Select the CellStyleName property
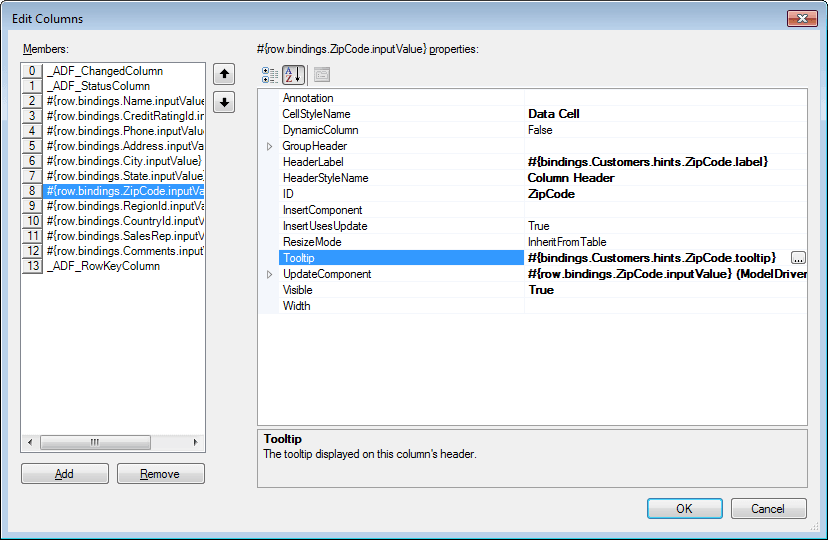This screenshot has height=540, width=828. [401, 114]
